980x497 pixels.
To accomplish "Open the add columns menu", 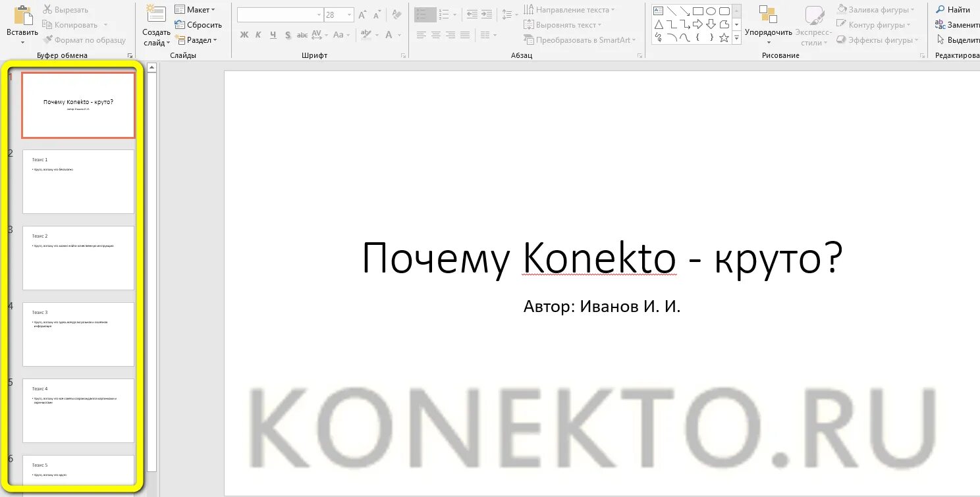I will [488, 35].
